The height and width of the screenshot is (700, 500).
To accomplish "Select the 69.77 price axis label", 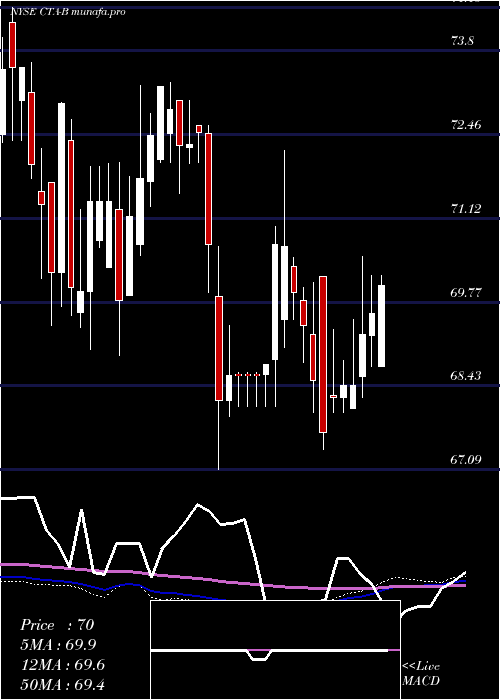I will click(x=466, y=293).
